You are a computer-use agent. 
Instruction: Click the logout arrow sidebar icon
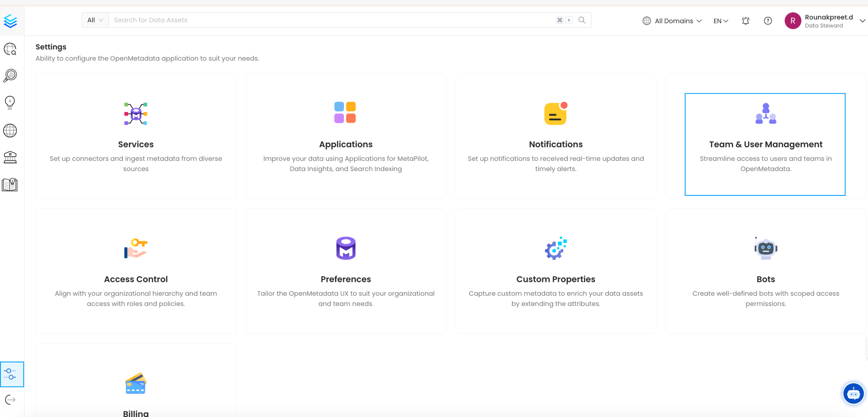[x=10, y=400]
